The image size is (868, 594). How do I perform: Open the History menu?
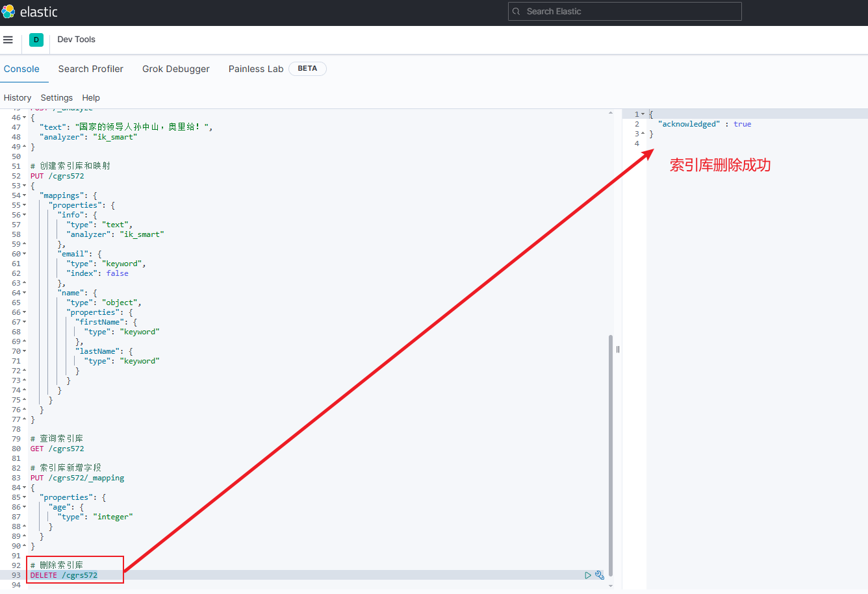click(18, 98)
